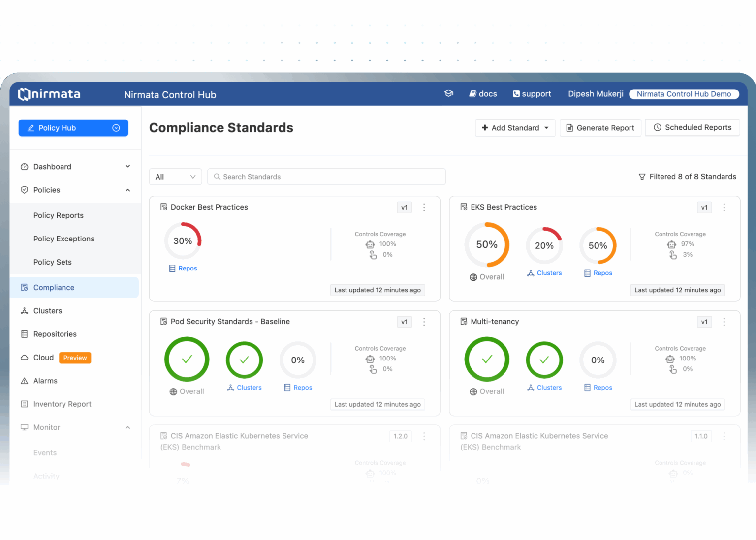This screenshot has height=540, width=756.
Task: Expand the Dashboard sidebar section
Action: 128,166
